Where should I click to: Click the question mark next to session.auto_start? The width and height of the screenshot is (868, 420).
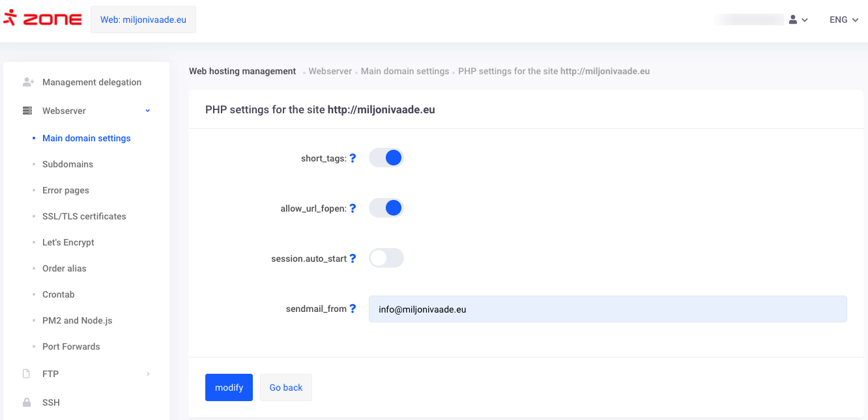[353, 259]
